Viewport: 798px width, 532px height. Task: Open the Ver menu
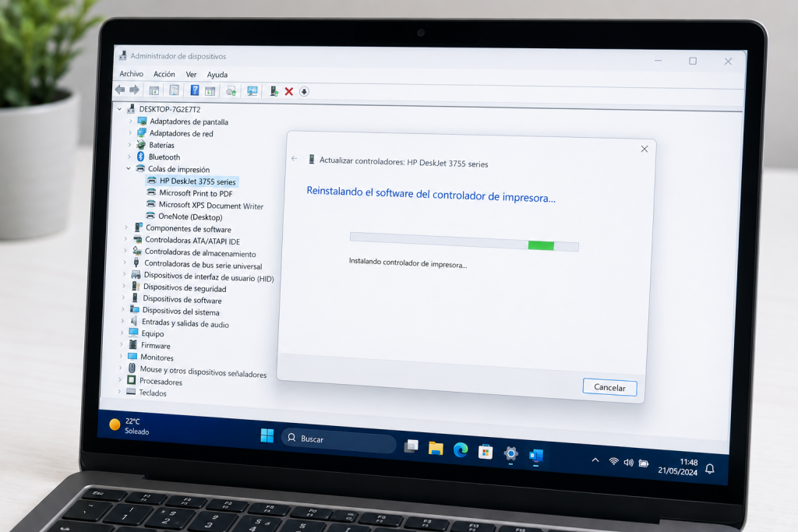pos(192,74)
